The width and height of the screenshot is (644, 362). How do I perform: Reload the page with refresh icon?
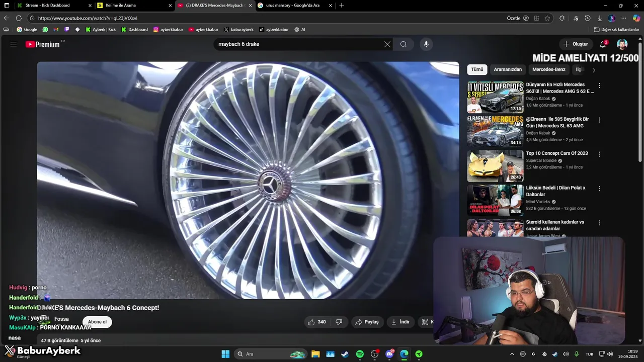click(19, 18)
